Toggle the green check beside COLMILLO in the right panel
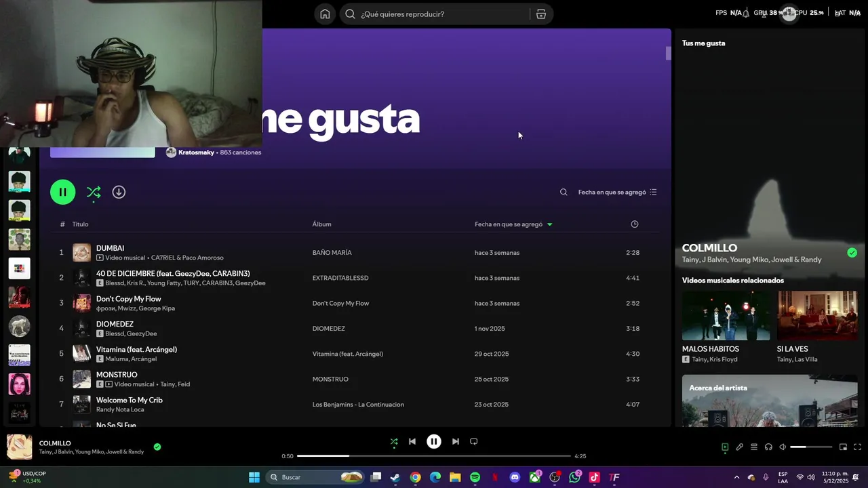Screen dimensions: 868x488 point(852,253)
